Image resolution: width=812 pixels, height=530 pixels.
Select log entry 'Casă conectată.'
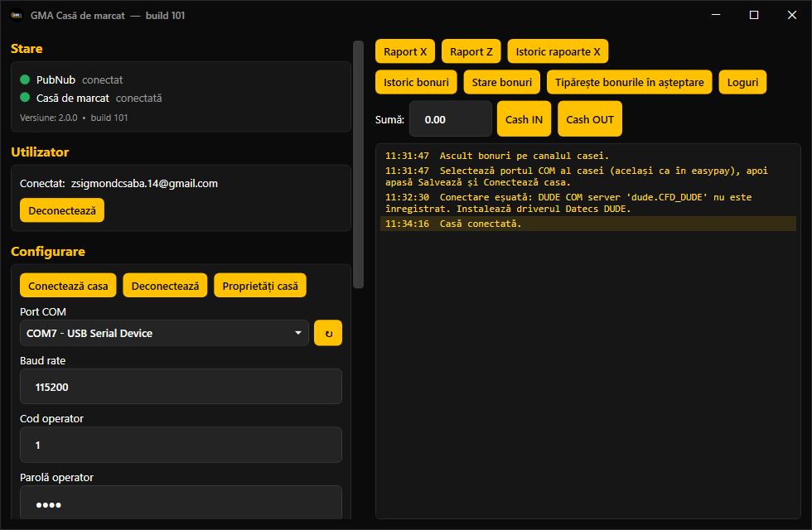tap(587, 224)
